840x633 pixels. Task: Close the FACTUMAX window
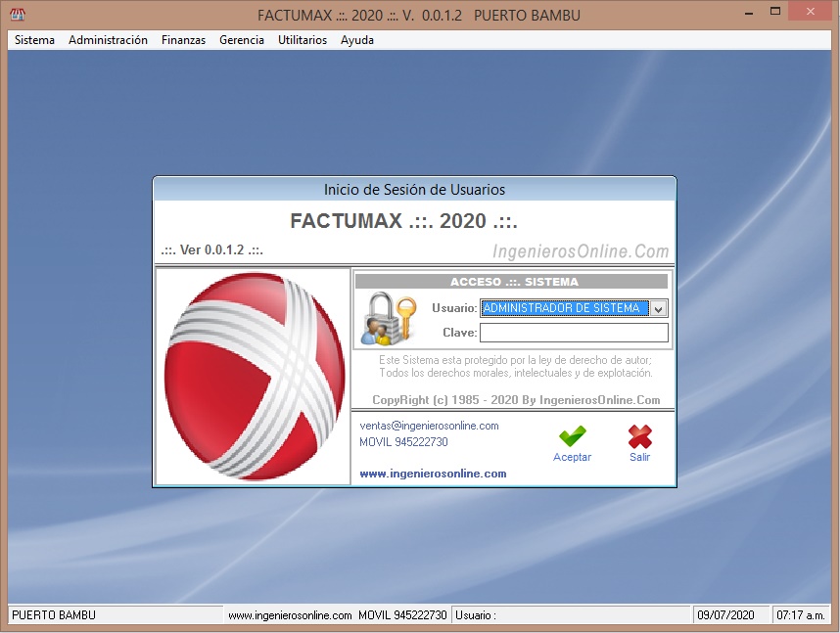(811, 11)
